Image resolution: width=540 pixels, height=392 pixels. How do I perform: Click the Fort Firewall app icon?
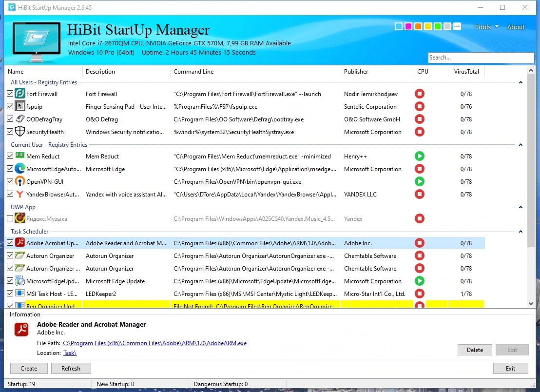[20, 94]
